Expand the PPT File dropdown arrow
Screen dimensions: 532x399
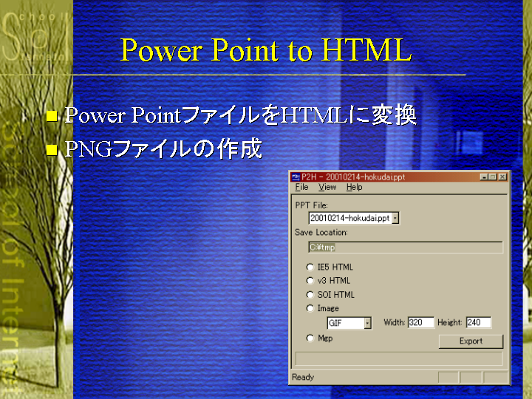(395, 218)
